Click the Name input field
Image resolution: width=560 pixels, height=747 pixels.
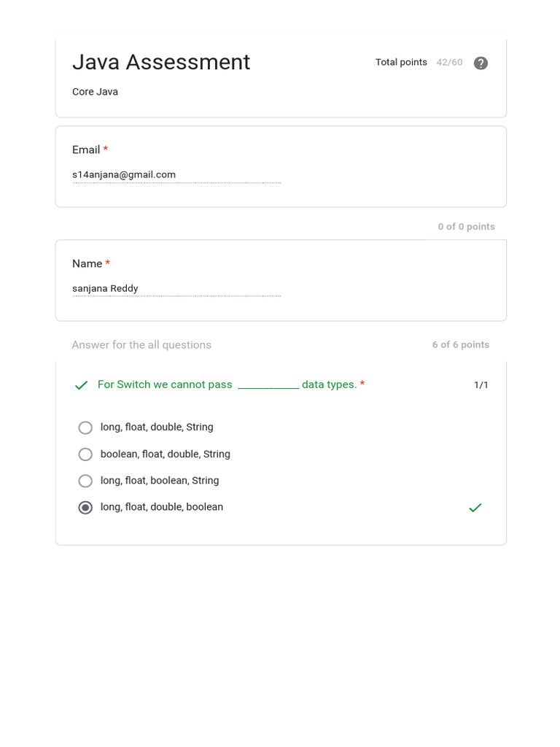click(x=176, y=289)
